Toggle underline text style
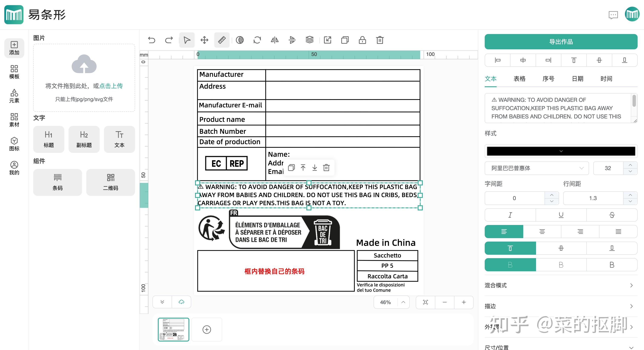 [x=561, y=215]
